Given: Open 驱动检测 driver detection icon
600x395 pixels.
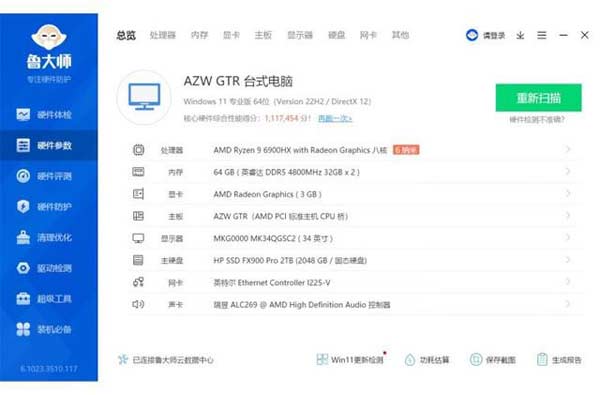Looking at the screenshot, I should pyautogui.click(x=23, y=268).
